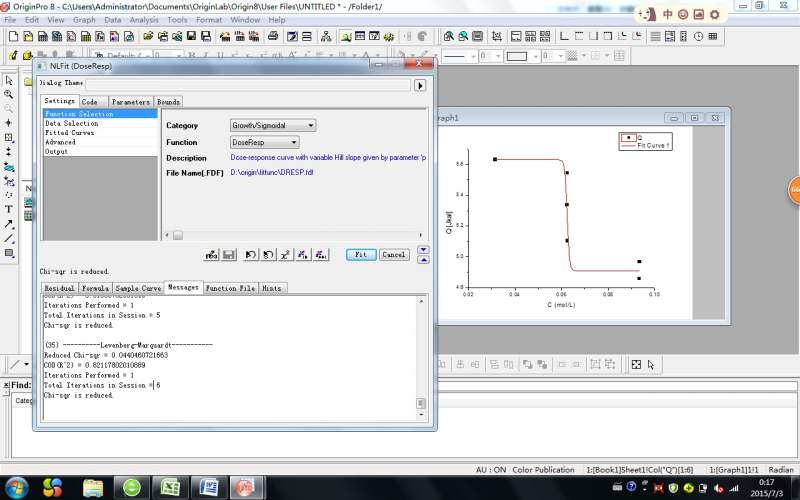Screen dimensions: 800x500
Task: Click the Dialog Theme arrow button
Action: [420, 85]
